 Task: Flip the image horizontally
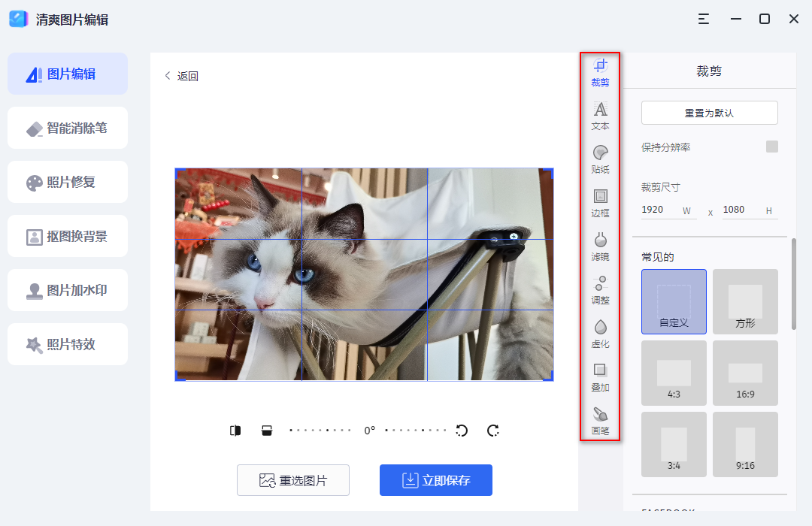click(x=235, y=431)
